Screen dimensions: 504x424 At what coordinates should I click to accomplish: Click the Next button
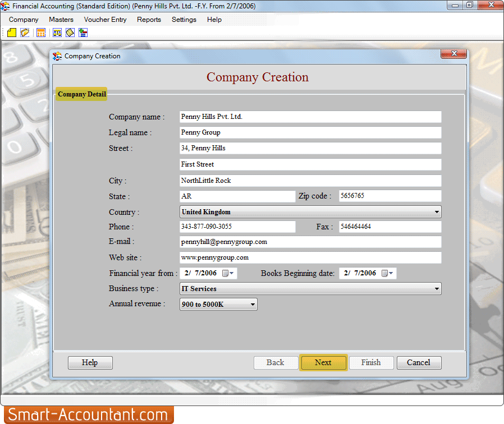(x=323, y=363)
